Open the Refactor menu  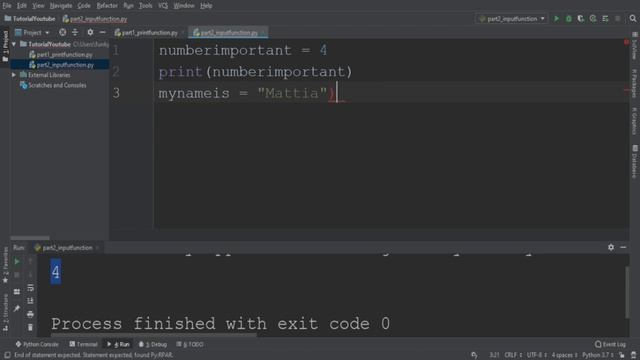click(107, 6)
